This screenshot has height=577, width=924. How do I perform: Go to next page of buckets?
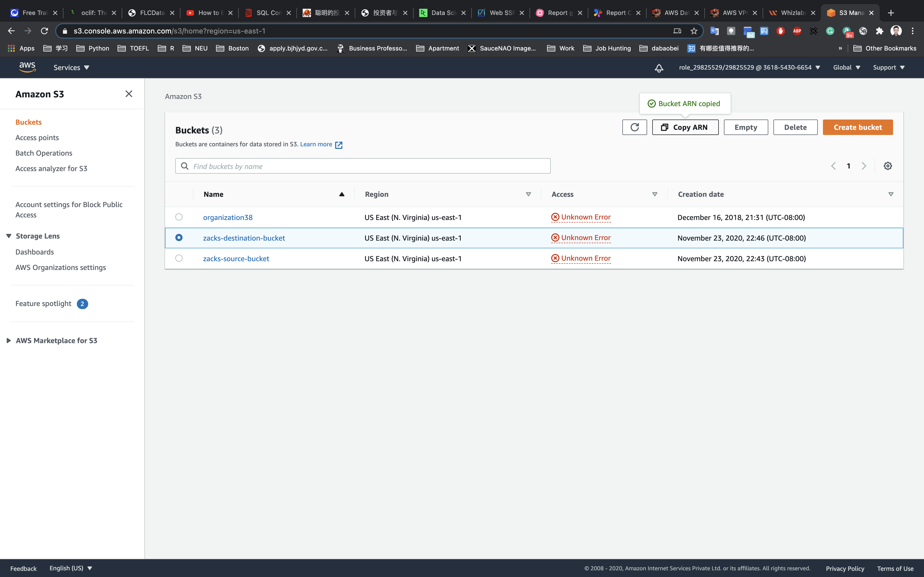coord(864,166)
